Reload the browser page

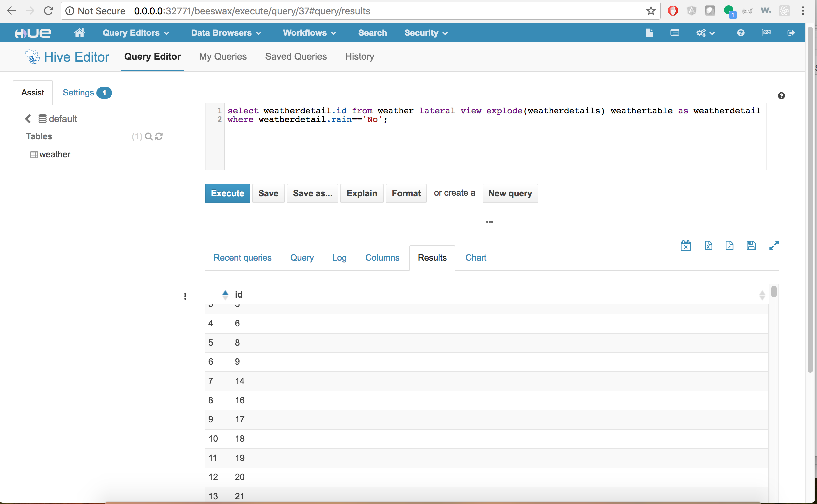49,11
